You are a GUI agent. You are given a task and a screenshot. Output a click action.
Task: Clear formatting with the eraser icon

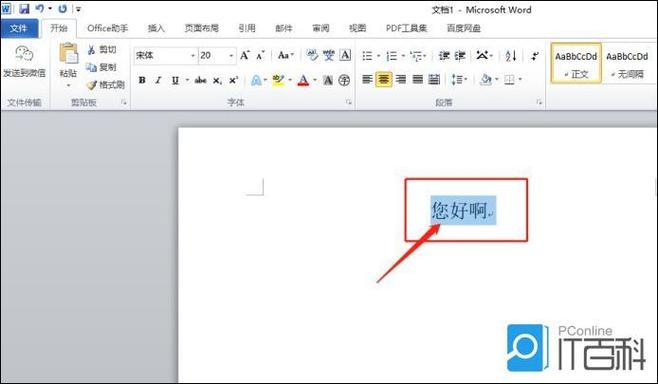pos(312,55)
